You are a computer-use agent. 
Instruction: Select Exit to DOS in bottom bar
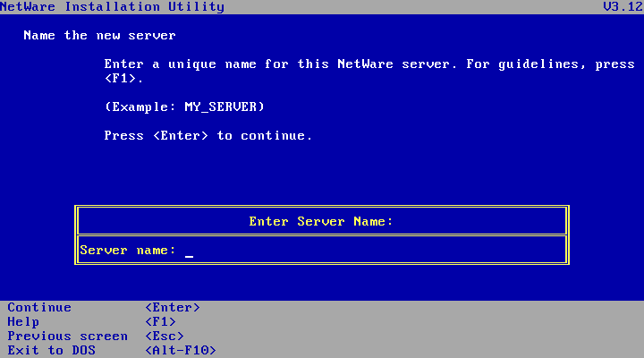pos(51,351)
